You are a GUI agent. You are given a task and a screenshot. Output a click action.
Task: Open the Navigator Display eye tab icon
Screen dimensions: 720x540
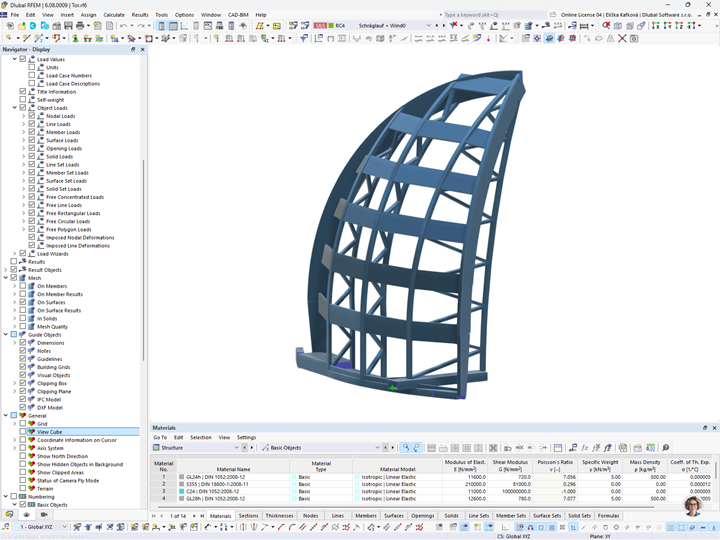[26, 515]
